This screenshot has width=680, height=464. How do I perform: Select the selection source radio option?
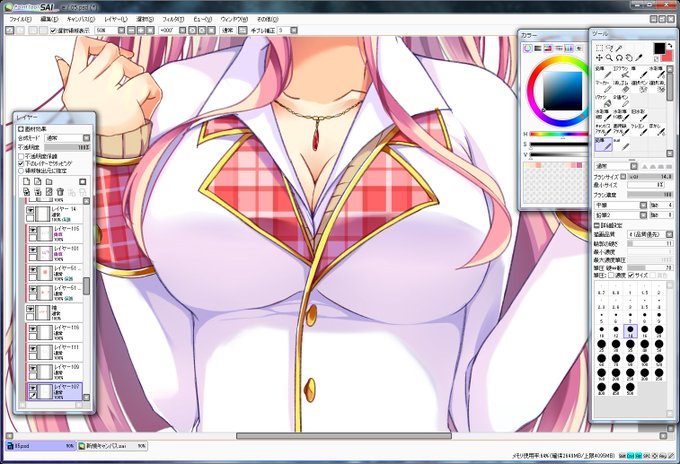coord(21,170)
